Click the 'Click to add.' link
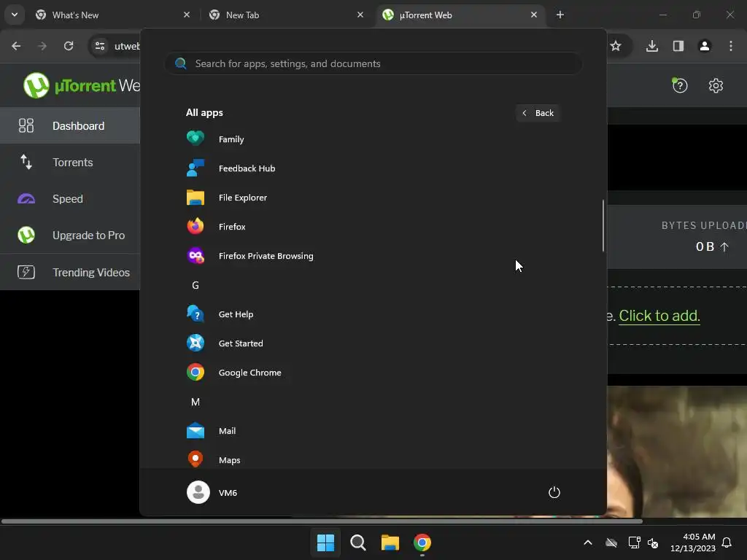Screen dimensions: 747x560 [x=659, y=316]
